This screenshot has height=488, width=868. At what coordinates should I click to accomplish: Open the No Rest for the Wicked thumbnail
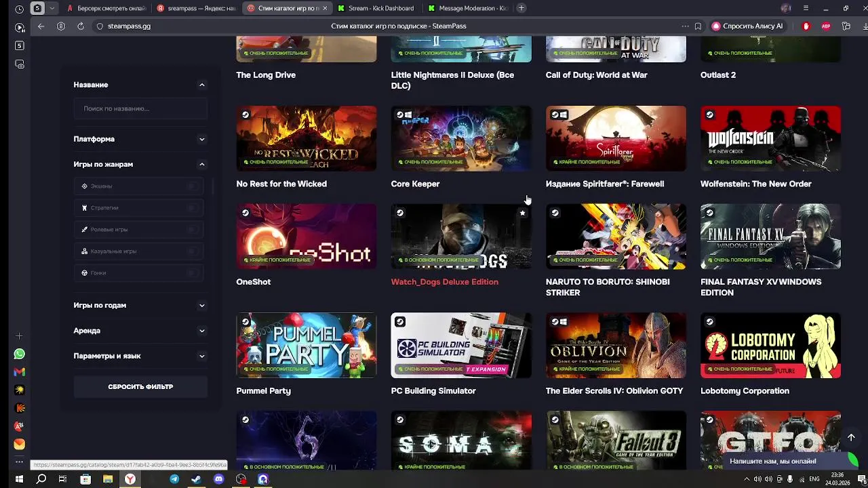pyautogui.click(x=307, y=138)
